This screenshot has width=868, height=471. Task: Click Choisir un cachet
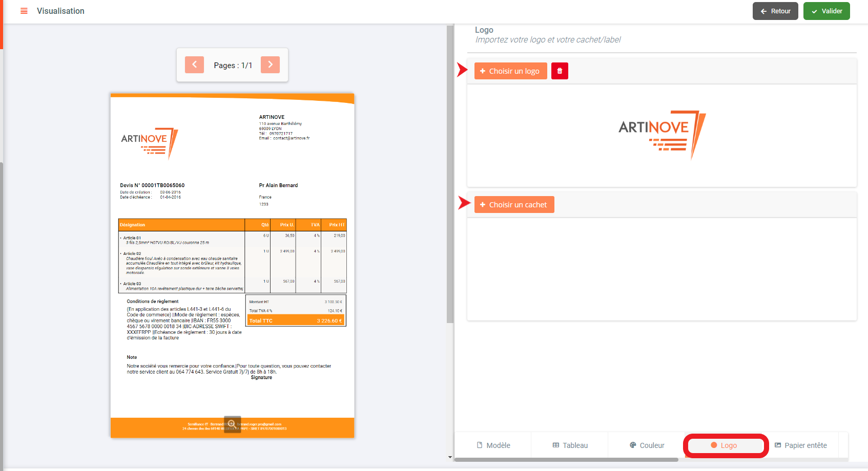pos(514,205)
